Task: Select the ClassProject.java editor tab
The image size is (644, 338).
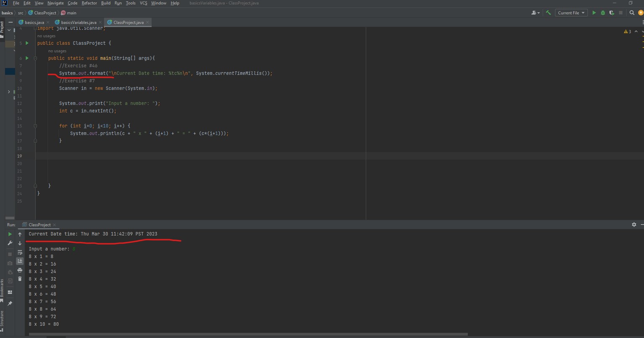Action: [128, 22]
